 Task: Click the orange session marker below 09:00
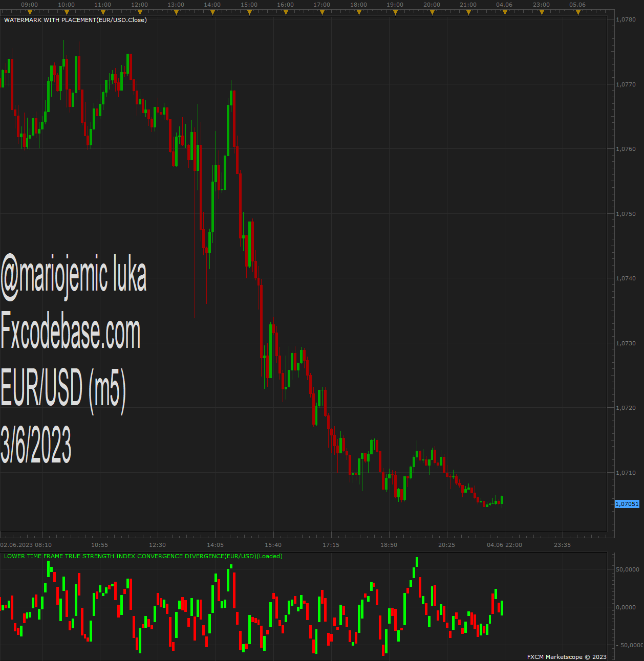tap(30, 12)
